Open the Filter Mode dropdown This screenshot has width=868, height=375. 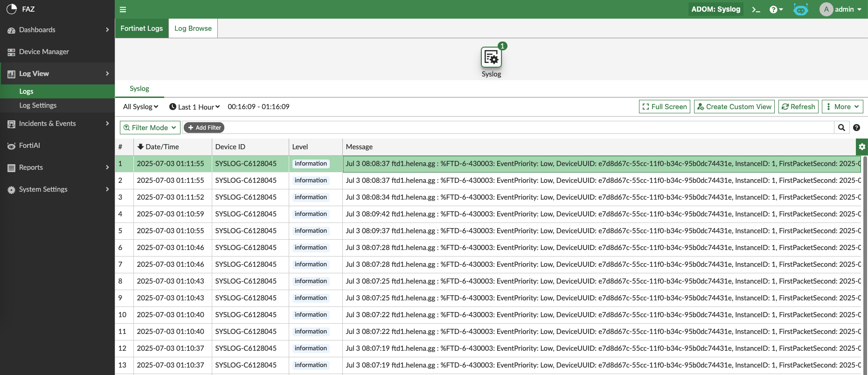(x=150, y=128)
